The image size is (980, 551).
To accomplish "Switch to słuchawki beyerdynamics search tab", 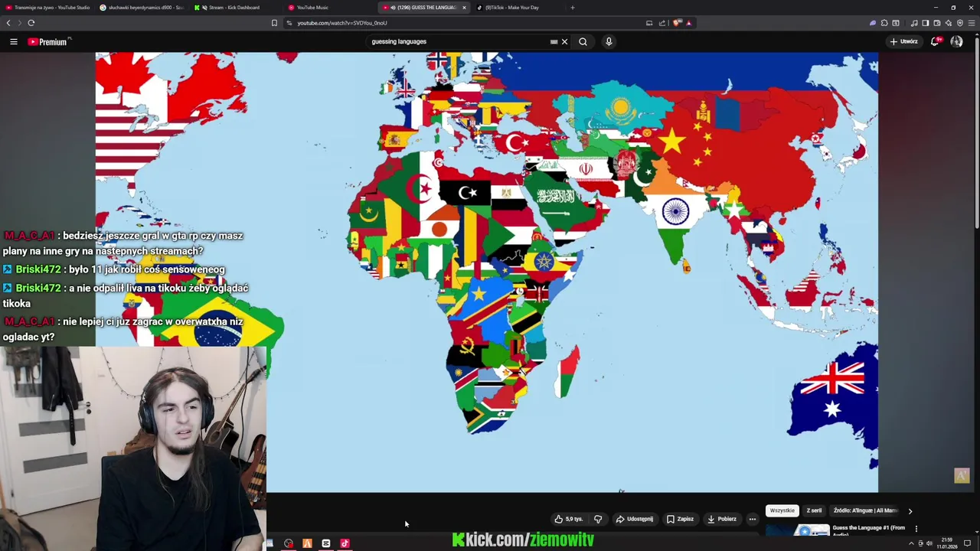I will coord(142,8).
